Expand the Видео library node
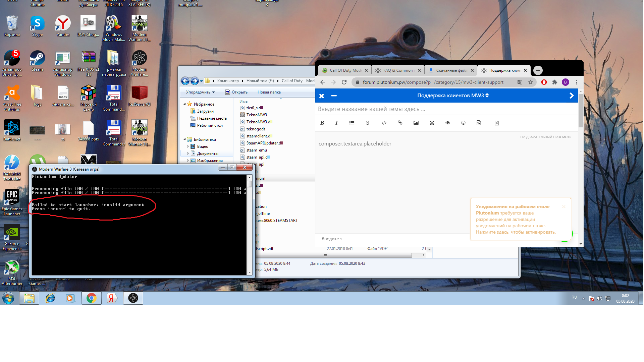The height and width of the screenshot is (362, 644). click(x=188, y=146)
